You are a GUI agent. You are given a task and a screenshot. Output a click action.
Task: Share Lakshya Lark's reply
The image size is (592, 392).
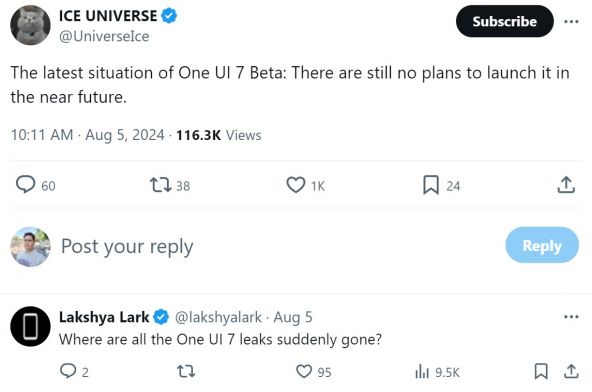[571, 371]
